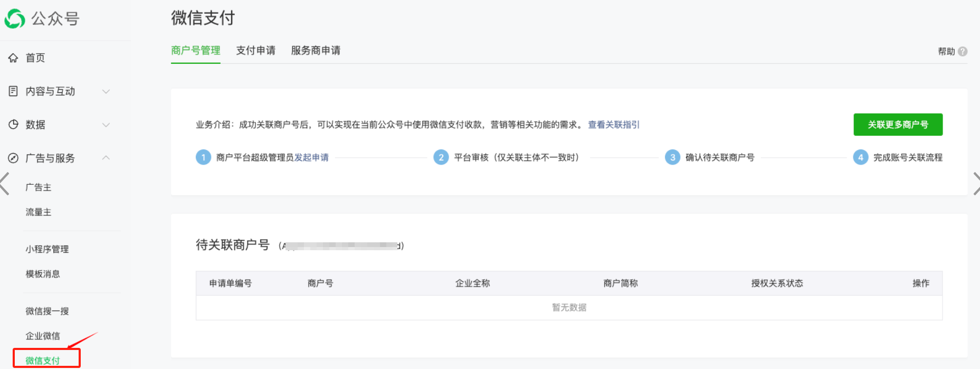Image resolution: width=980 pixels, height=369 pixels.
Task: Open the 查看关联指引 link
Action: point(614,125)
